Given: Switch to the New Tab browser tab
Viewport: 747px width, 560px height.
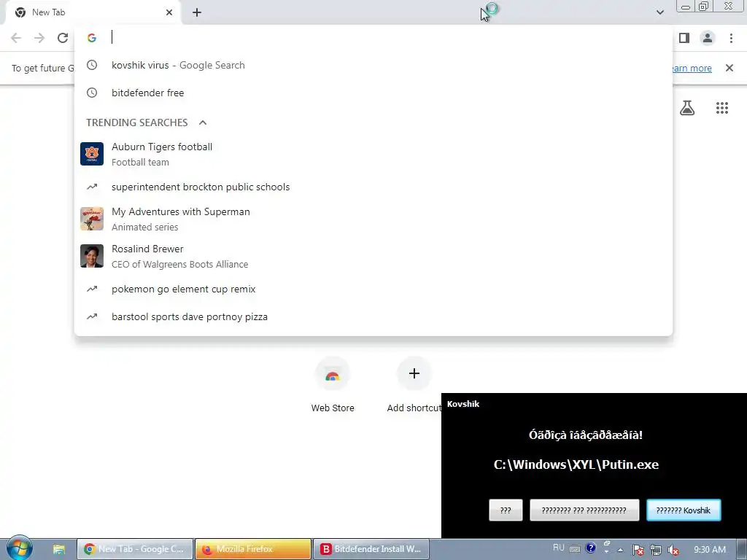Looking at the screenshot, I should 93,12.
